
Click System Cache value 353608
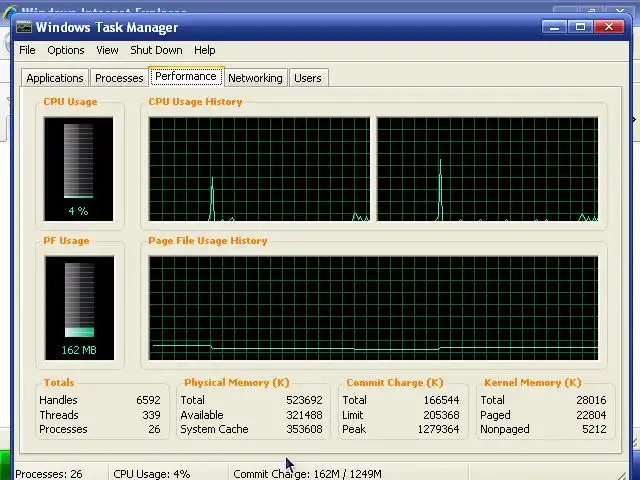tap(304, 429)
